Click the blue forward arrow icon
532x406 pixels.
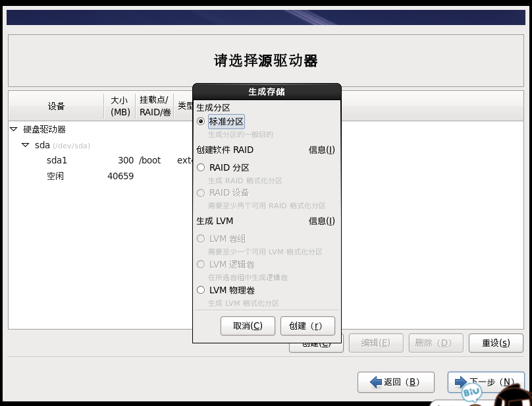coord(460,382)
